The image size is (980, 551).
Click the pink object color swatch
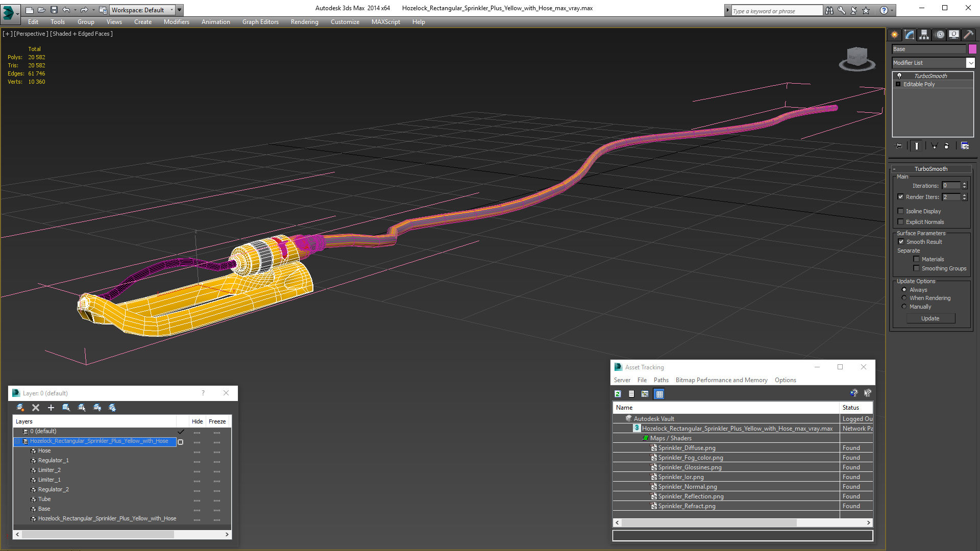[972, 49]
